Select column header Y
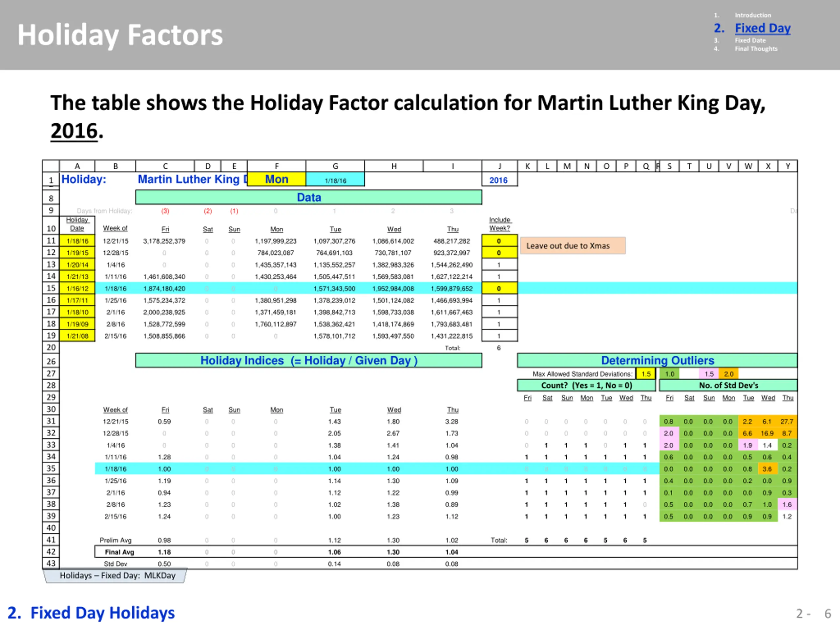The image size is (840, 630). coord(787,166)
